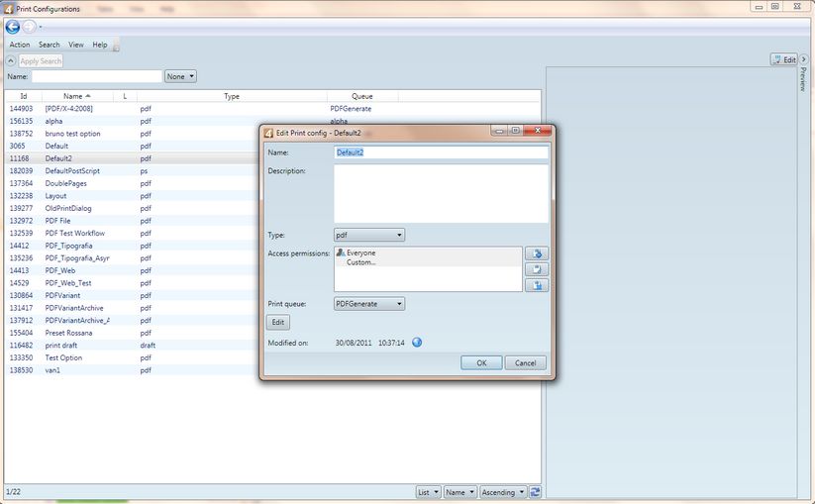The height and width of the screenshot is (504, 815).
Task: Click the permissions button with the blank page icon
Action: click(537, 269)
